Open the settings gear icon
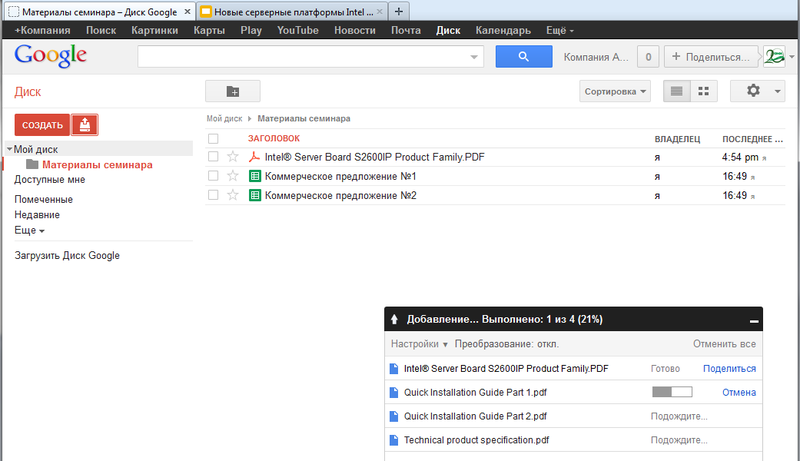Viewport: 800px width, 461px height. pos(753,91)
